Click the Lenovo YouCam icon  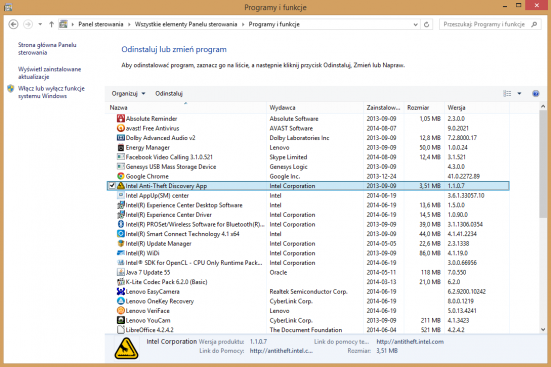point(121,320)
